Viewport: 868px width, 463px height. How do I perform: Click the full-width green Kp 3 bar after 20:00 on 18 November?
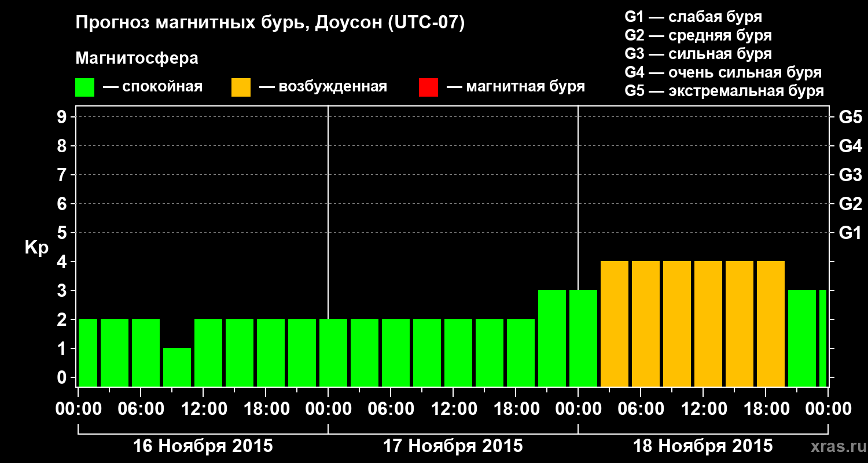[802, 338]
